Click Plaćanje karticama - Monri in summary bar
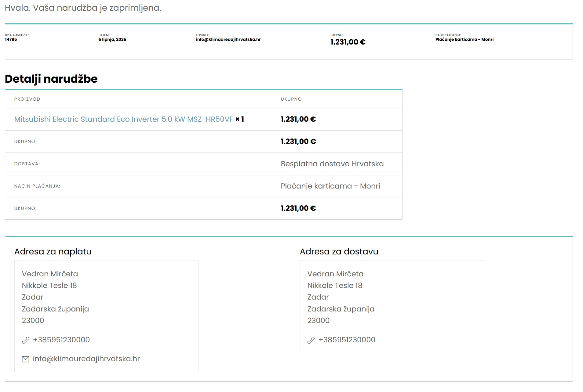583x392 pixels. click(464, 39)
